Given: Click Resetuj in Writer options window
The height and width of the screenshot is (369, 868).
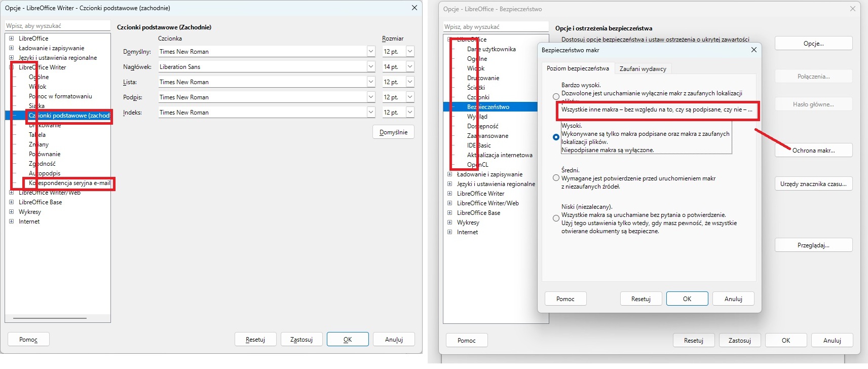Looking at the screenshot, I should point(255,340).
